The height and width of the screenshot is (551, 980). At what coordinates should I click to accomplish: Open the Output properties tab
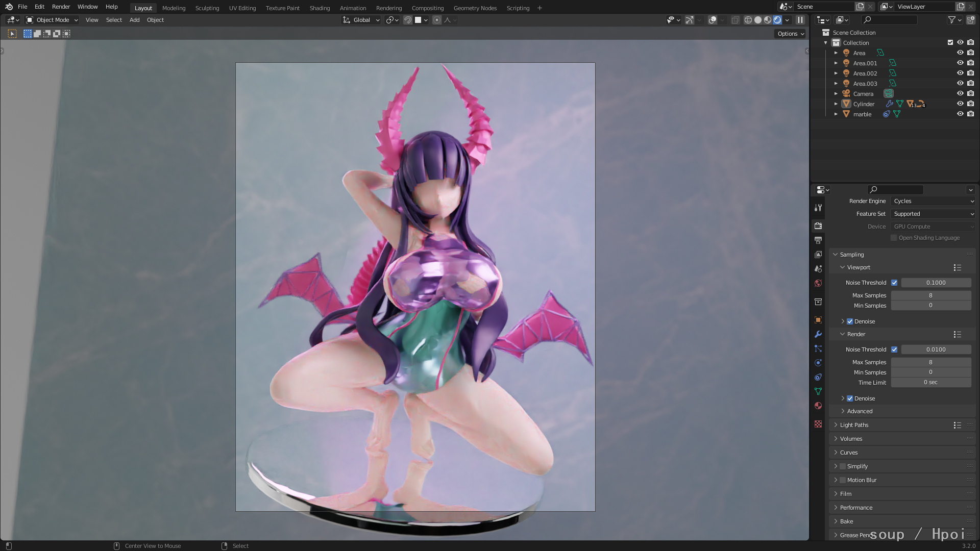[x=818, y=240]
